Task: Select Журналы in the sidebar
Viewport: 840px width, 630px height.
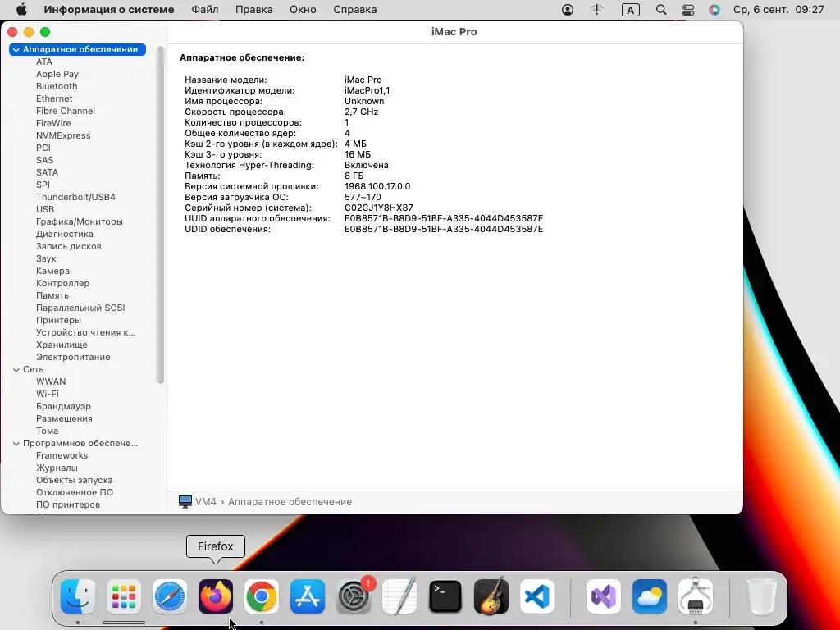Action: click(x=57, y=468)
